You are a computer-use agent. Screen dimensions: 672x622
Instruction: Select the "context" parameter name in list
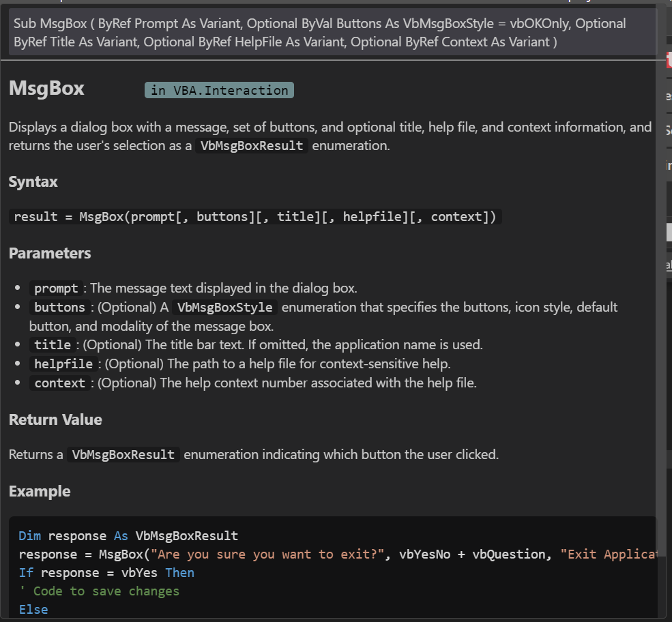[59, 383]
